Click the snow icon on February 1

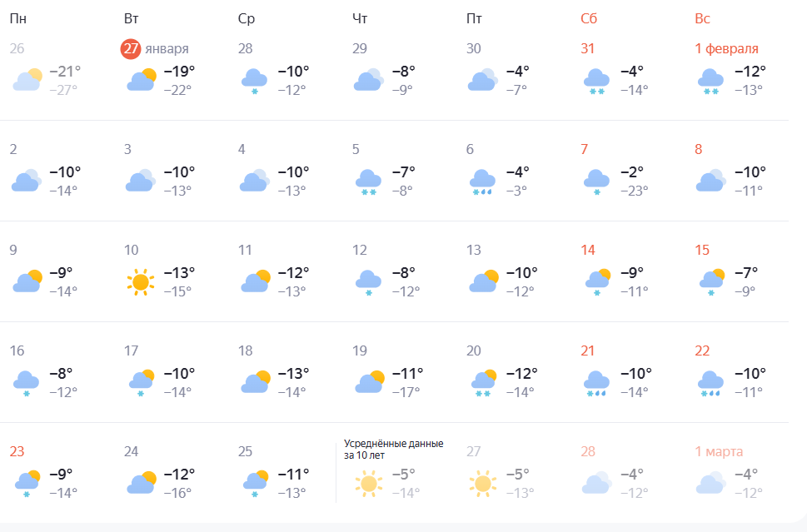pyautogui.click(x=710, y=81)
